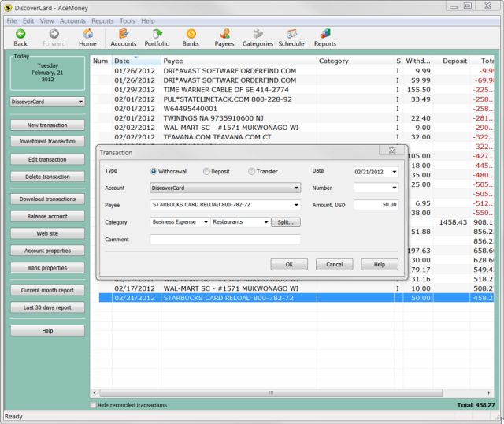504x424 pixels.
Task: Go Back using the green arrow icon
Action: pos(20,34)
